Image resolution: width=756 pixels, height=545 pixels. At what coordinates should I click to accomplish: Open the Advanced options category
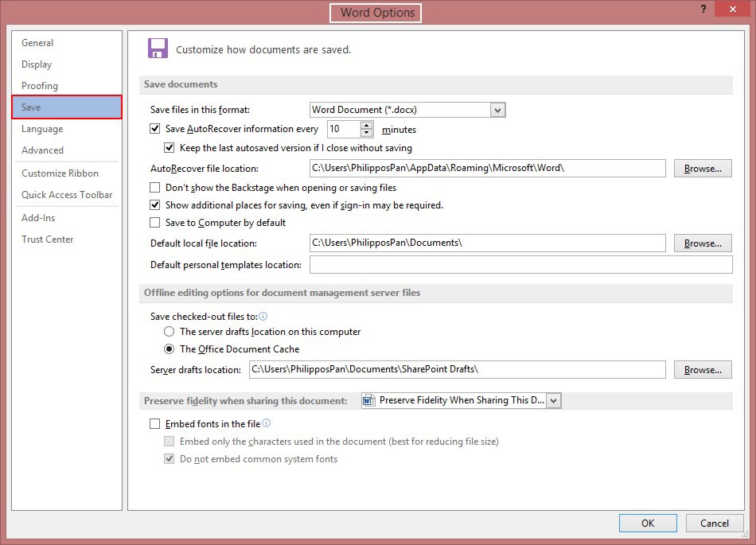[42, 150]
